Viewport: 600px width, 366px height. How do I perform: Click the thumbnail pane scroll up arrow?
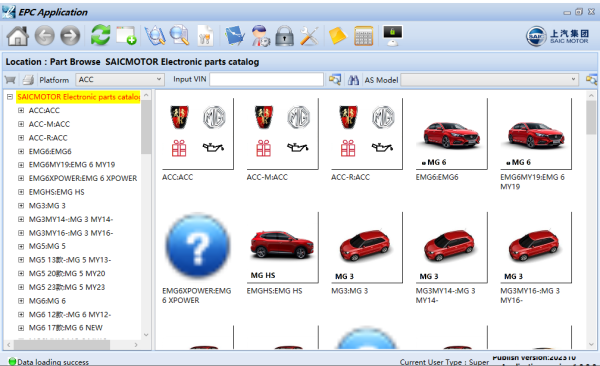click(x=591, y=95)
